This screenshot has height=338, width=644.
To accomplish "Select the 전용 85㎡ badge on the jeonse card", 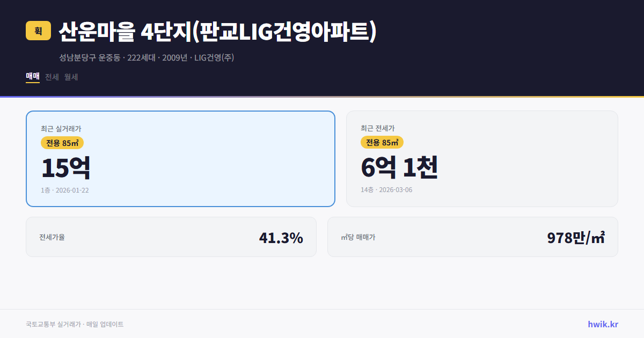I will pyautogui.click(x=382, y=143).
